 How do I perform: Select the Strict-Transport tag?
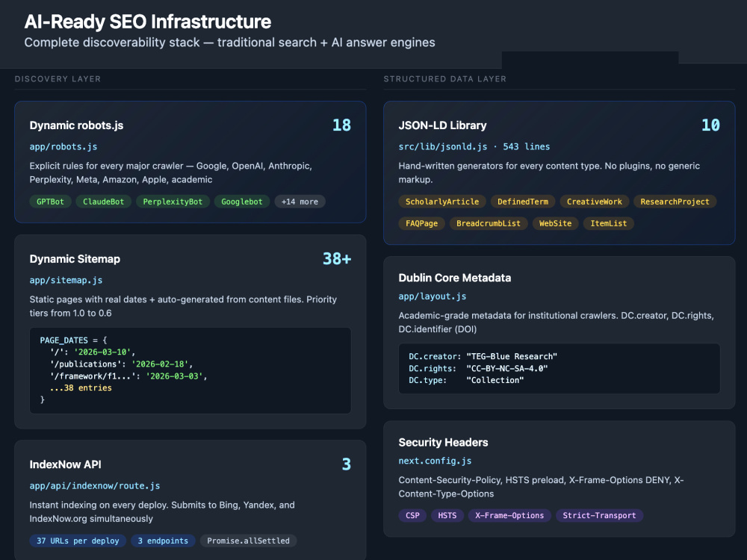pyautogui.click(x=599, y=515)
